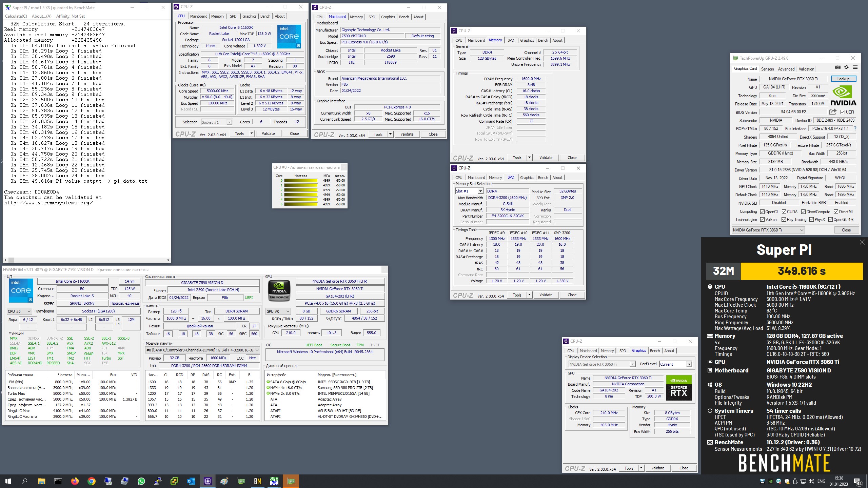
Task: Launch Firefox from the taskbar
Action: click(x=75, y=481)
